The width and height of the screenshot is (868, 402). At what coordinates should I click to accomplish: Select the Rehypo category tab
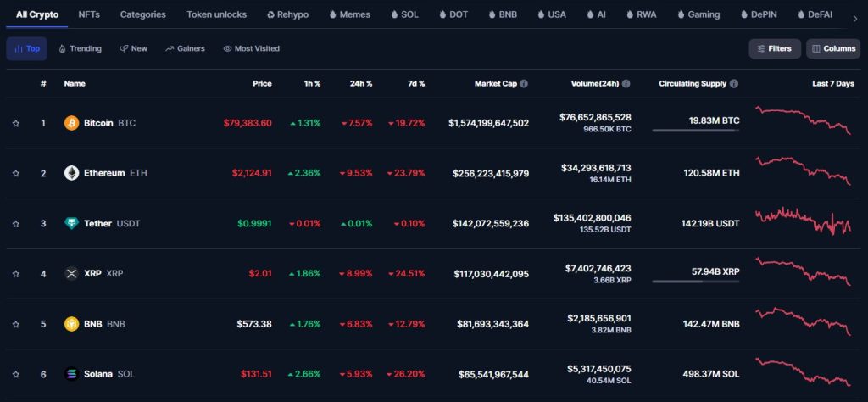pyautogui.click(x=288, y=14)
